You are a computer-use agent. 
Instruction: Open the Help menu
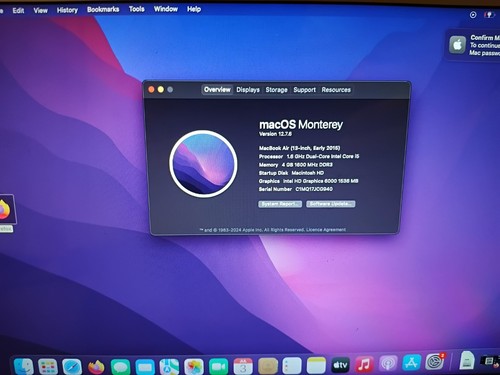pos(194,9)
